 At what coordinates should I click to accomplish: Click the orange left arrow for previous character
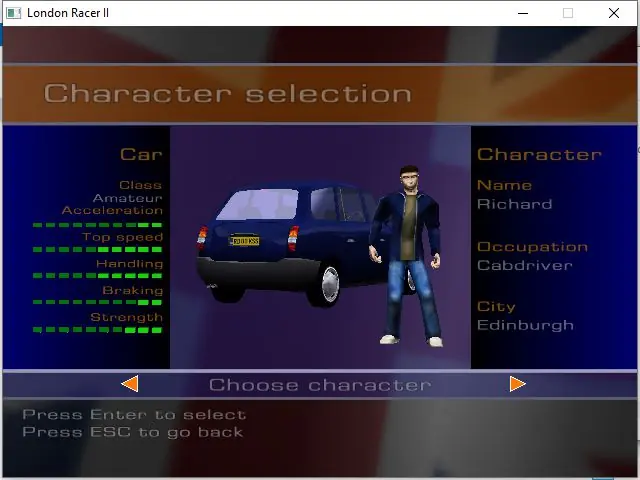(130, 384)
